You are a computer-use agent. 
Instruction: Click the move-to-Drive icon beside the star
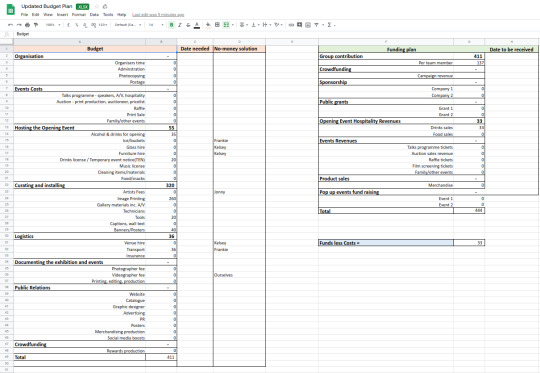coord(105,7)
